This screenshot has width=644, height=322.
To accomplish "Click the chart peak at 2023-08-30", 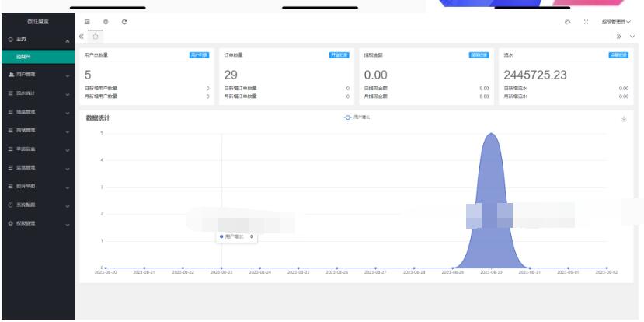I will [490, 135].
